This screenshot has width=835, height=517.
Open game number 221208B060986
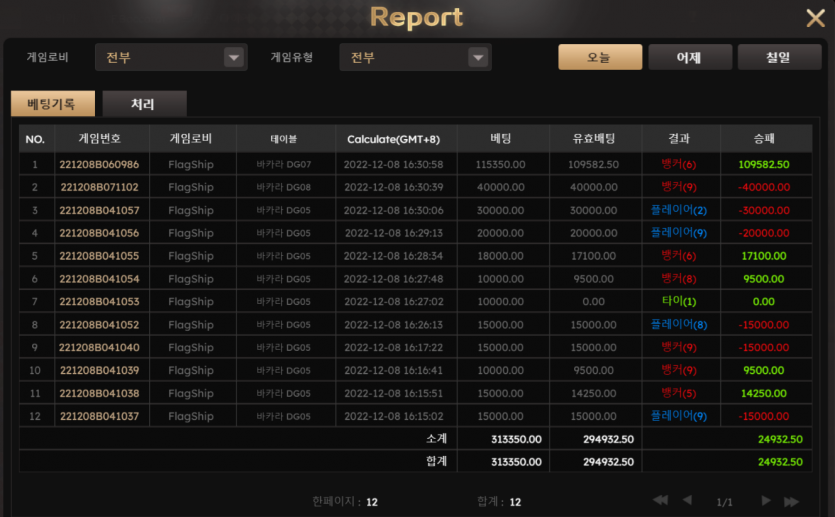click(x=100, y=165)
